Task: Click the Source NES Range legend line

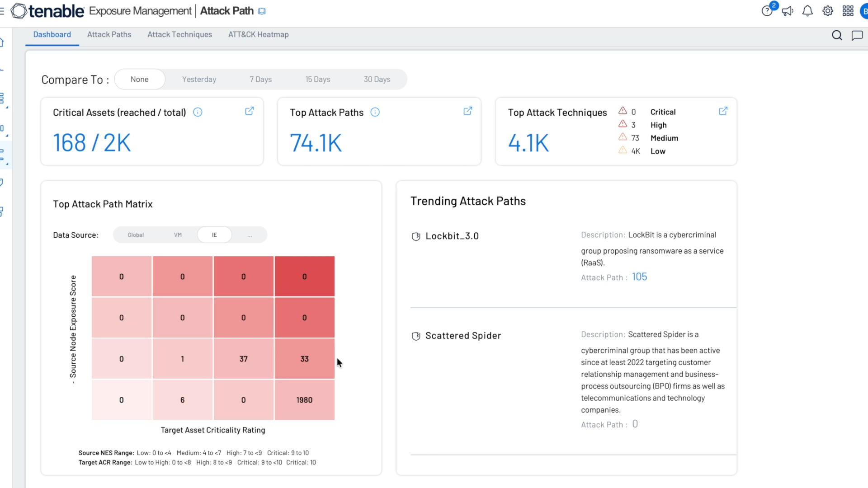Action: (x=193, y=453)
